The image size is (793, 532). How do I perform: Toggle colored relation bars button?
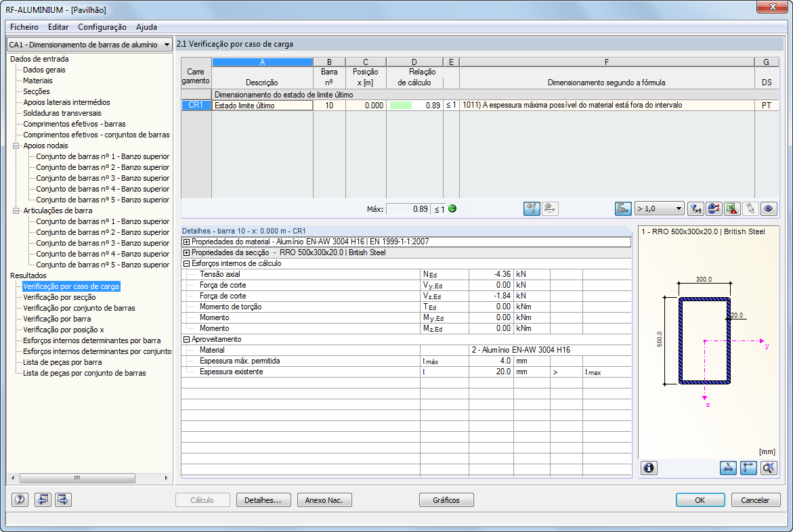(623, 209)
